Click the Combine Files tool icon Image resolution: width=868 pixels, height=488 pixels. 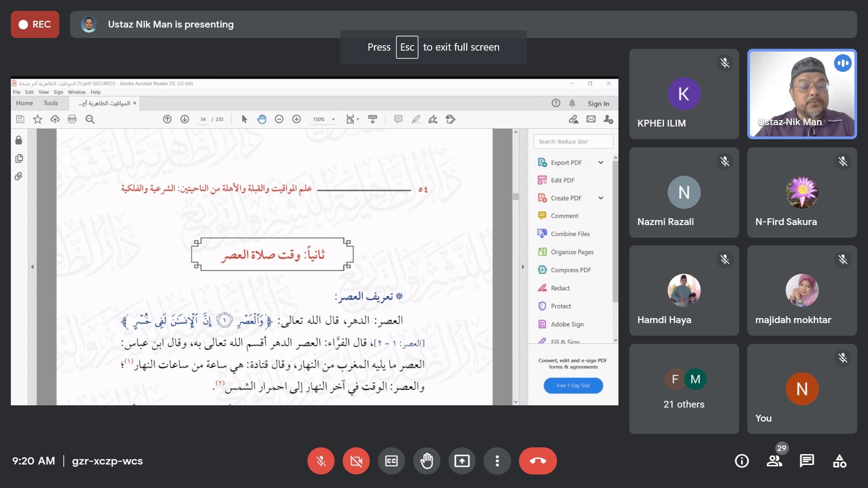[x=540, y=233]
